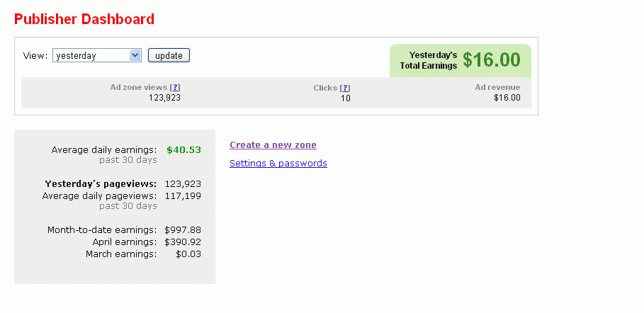The width and height of the screenshot is (644, 313).
Task: Click the Clicks count value of 10
Action: 345,98
